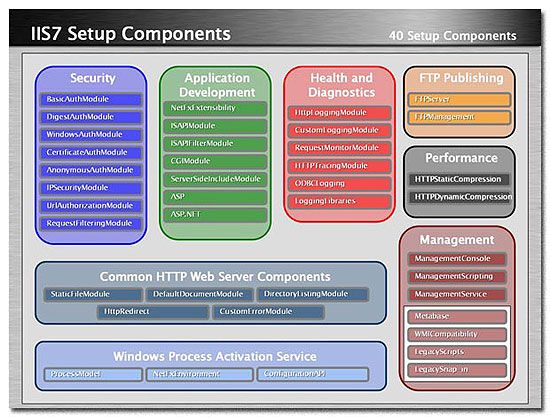Click the ASP.NET component box
550x417 pixels.
tap(215, 215)
